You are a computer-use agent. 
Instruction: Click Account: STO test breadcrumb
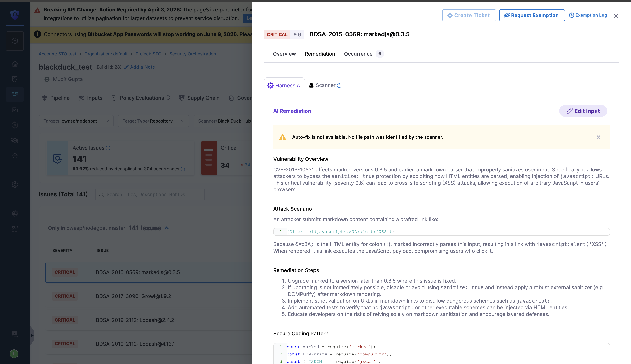point(57,54)
